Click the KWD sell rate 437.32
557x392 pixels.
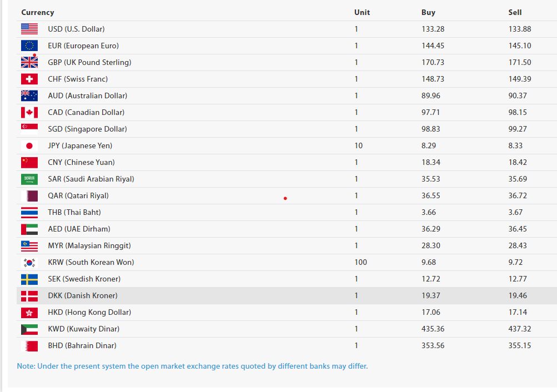click(520, 329)
